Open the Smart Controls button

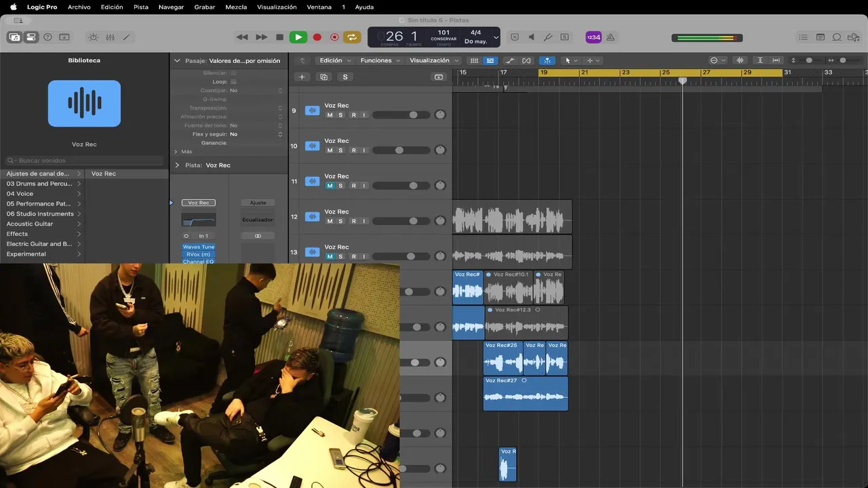(x=94, y=37)
